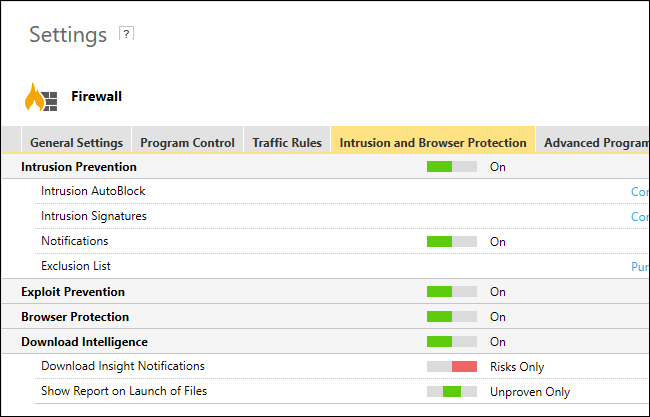Click the Intrusion Signatures configure link
650x417 pixels.
point(639,216)
